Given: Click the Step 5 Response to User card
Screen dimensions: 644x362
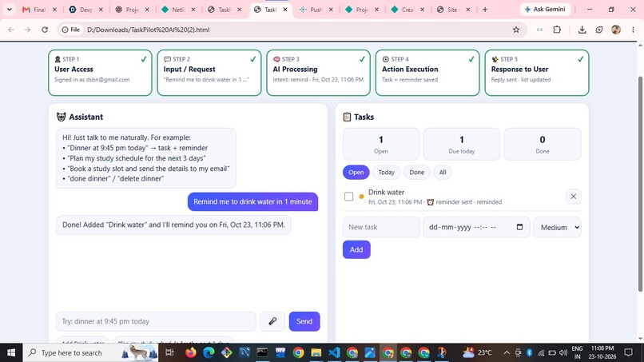Looking at the screenshot, I should coord(537,73).
